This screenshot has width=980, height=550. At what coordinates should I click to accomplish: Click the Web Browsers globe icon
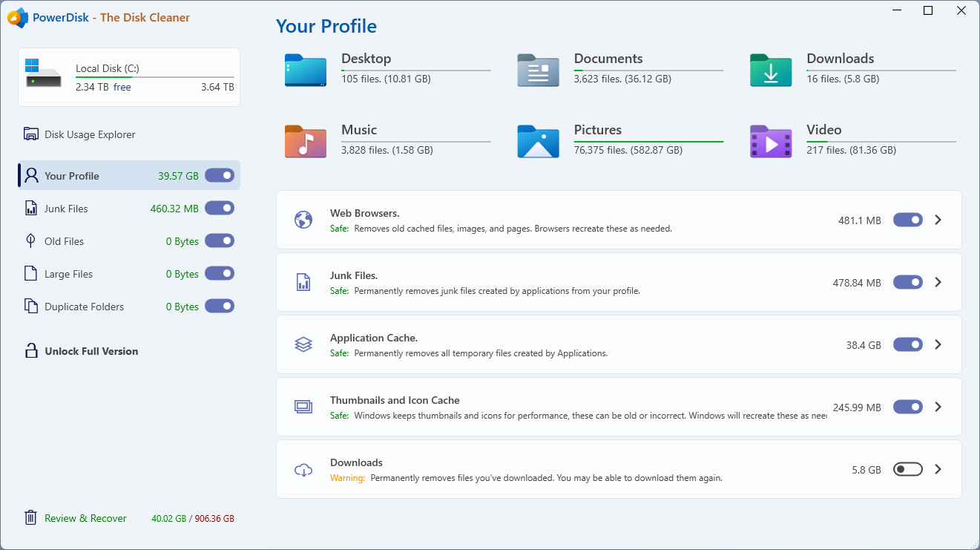point(303,220)
